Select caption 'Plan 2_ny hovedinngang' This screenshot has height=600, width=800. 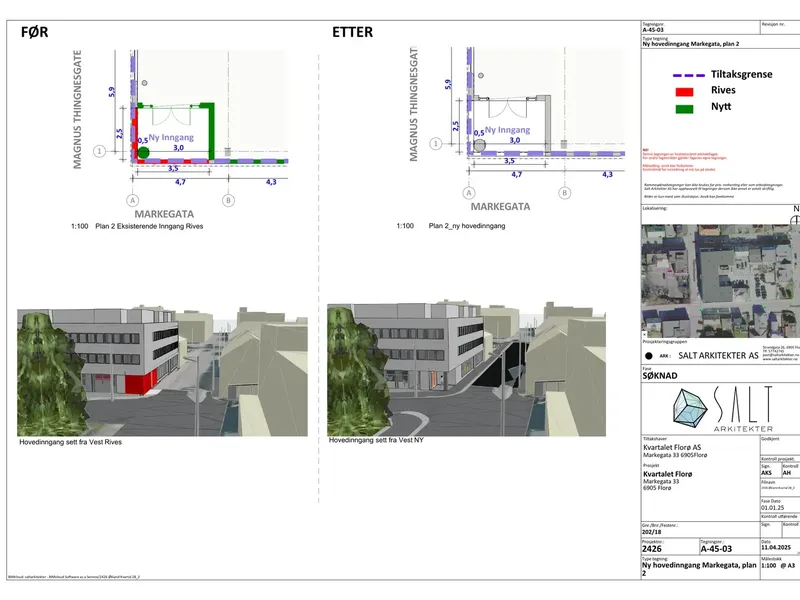coord(467,226)
